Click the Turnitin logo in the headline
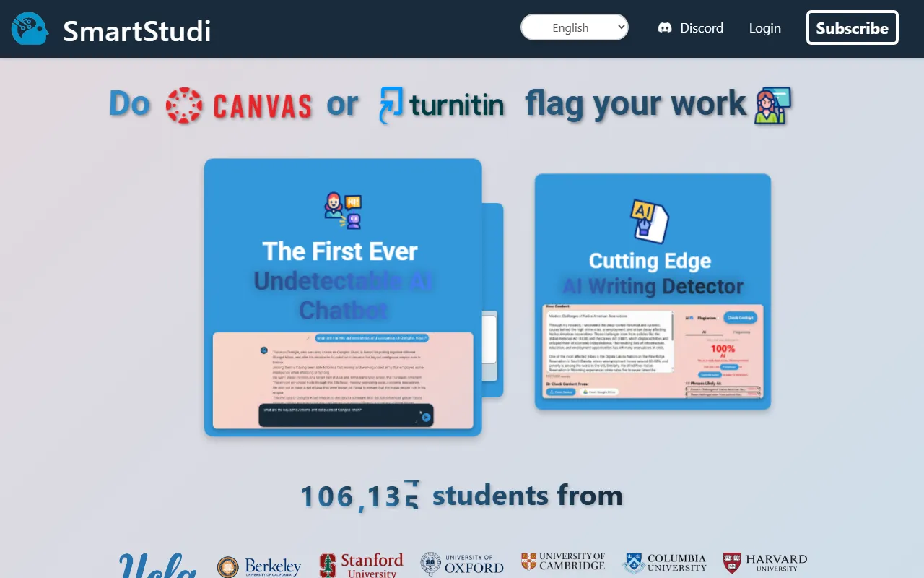Image resolution: width=924 pixels, height=578 pixels. click(442, 105)
